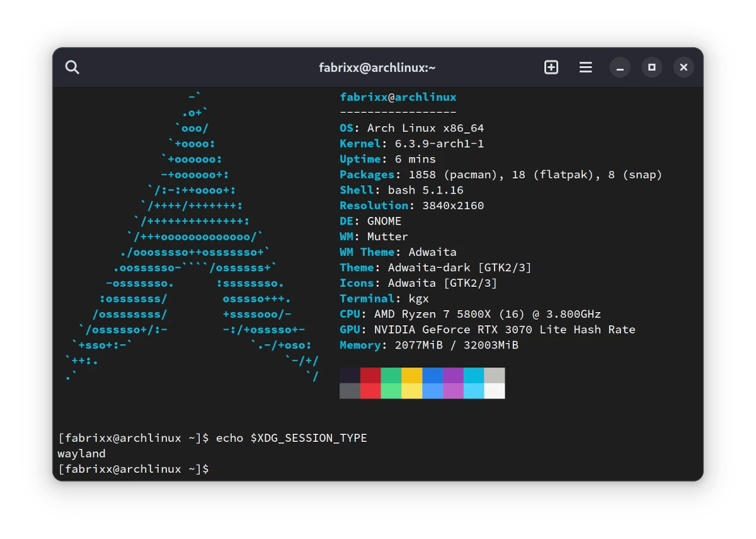This screenshot has width=756, height=539.
Task: Click the underscore minimize icon
Action: (x=620, y=67)
